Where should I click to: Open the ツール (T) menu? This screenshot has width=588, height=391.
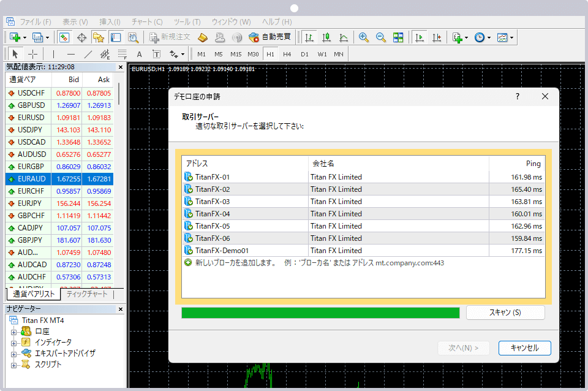click(x=187, y=22)
